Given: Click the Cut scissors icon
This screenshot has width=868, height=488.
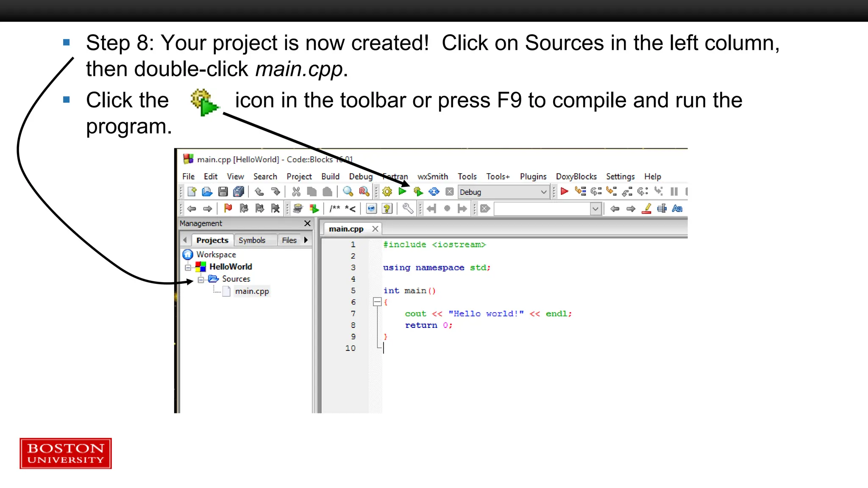Looking at the screenshot, I should (296, 192).
